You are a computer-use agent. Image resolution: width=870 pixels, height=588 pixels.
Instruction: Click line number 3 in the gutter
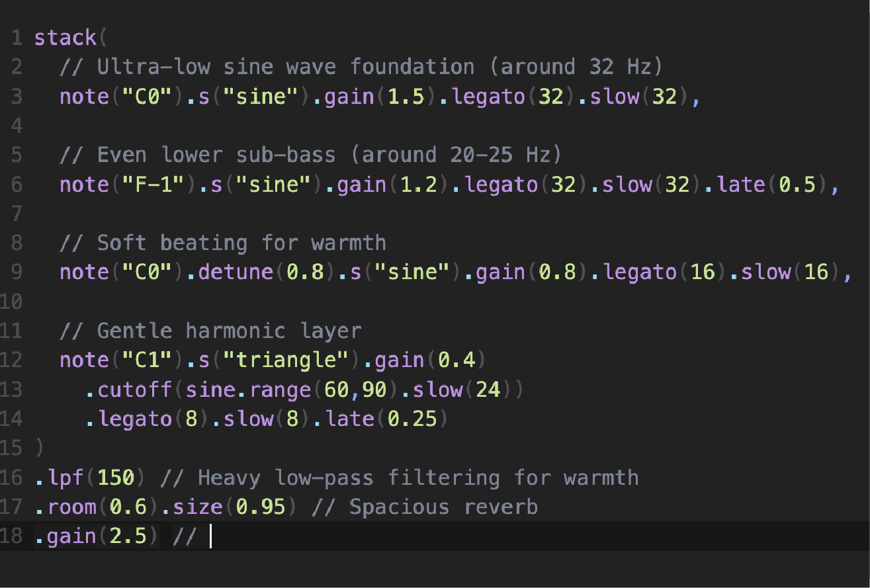[x=16, y=97]
